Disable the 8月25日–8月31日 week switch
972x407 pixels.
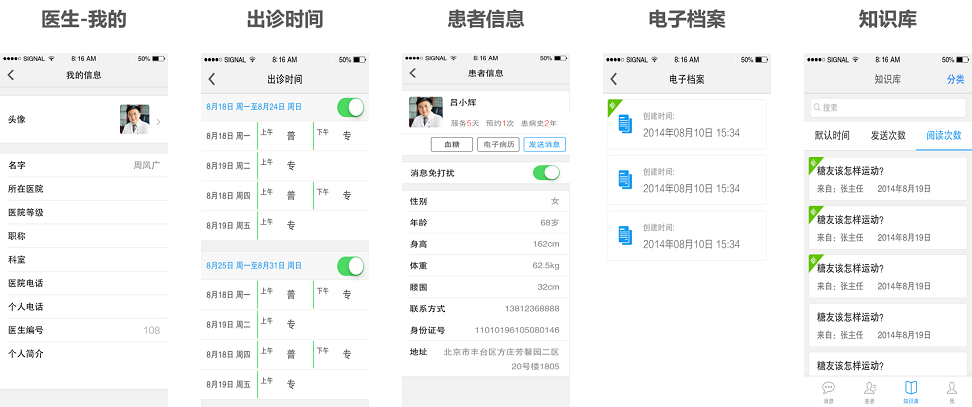350,266
